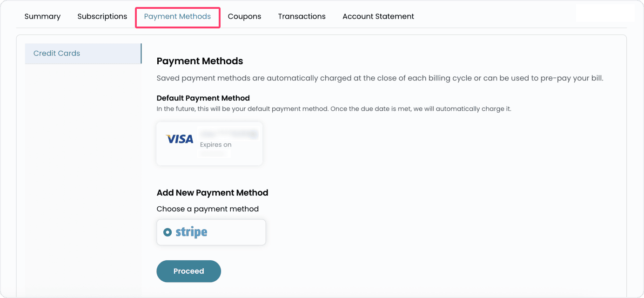Click the masked card number on the card
The height and width of the screenshot is (298, 644).
(228, 134)
